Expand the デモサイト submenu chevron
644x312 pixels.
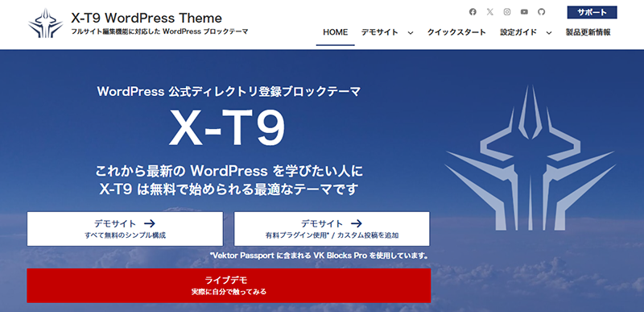tap(411, 33)
